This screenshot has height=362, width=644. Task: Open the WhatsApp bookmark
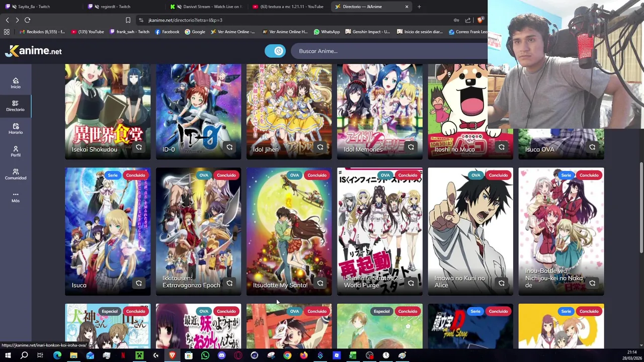coord(327,32)
